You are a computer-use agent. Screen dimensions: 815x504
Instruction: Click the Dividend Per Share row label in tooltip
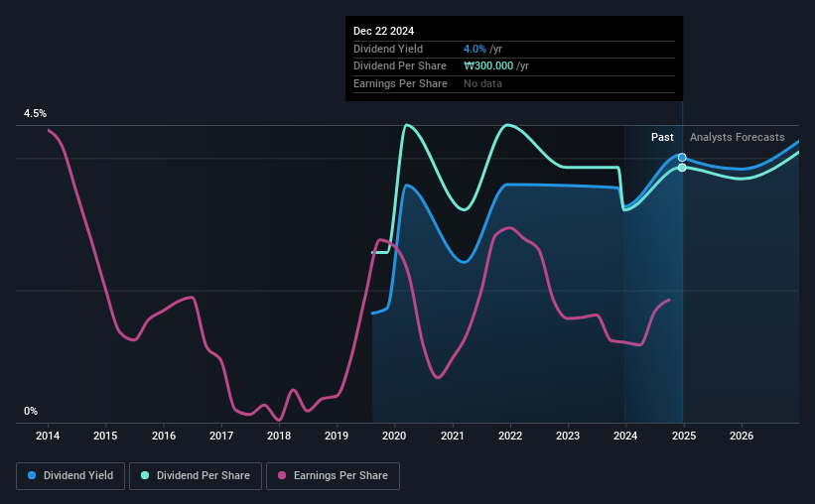click(x=400, y=66)
